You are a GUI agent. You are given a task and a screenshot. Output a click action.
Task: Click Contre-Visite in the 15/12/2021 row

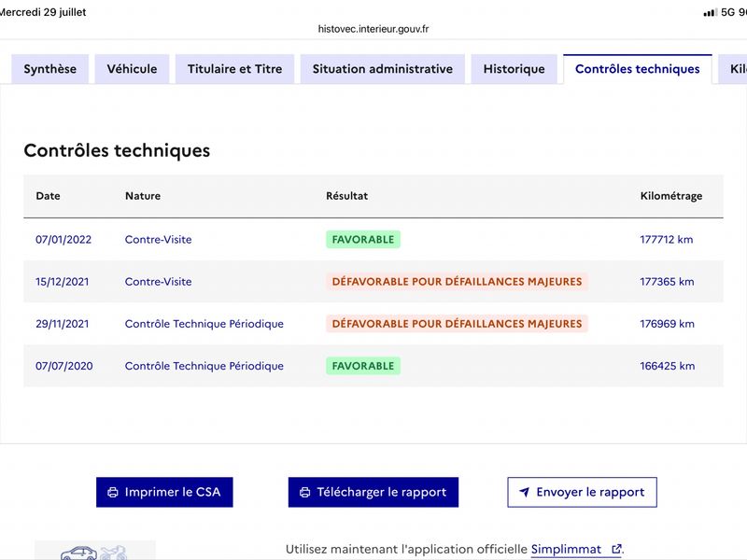click(158, 282)
